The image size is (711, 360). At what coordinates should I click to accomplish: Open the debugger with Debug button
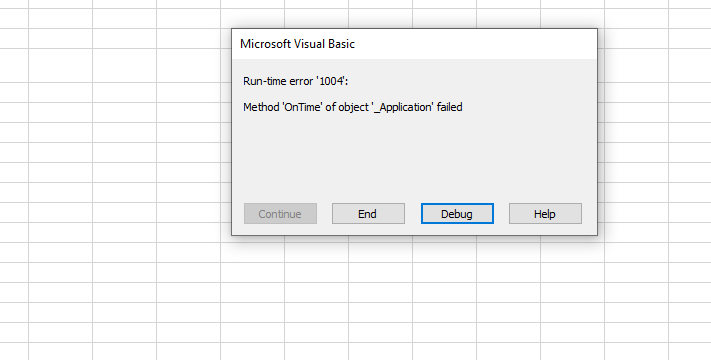457,214
